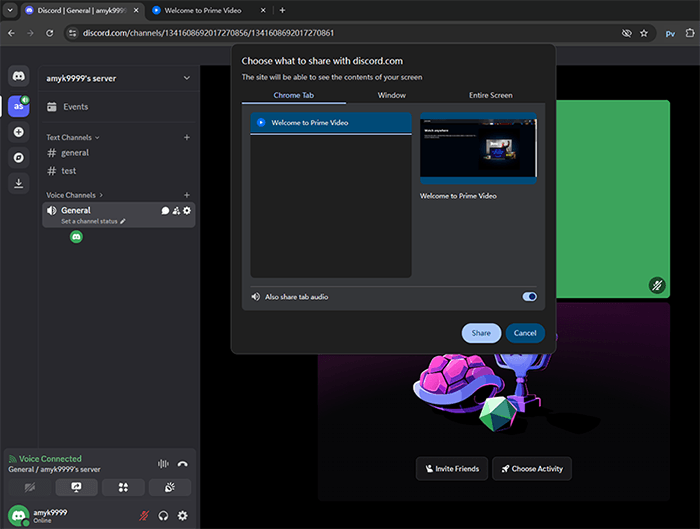The height and width of the screenshot is (529, 700).
Task: Open Chrome tab search dropdown arrow
Action: coord(10,10)
